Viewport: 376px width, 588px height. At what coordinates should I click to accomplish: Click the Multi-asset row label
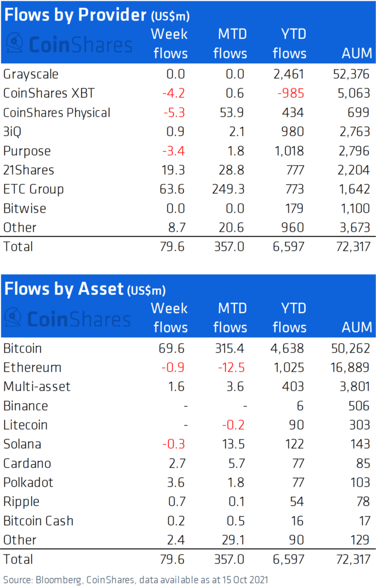pos(37,387)
